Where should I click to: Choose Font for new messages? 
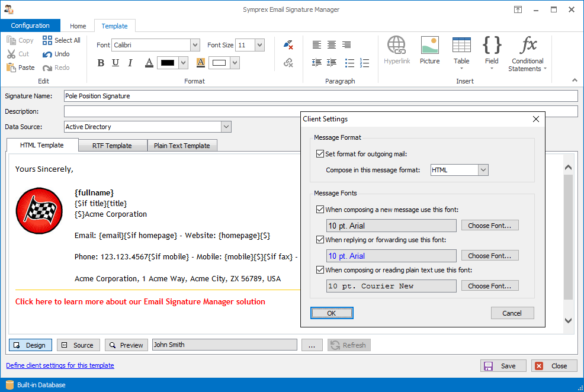(x=490, y=225)
